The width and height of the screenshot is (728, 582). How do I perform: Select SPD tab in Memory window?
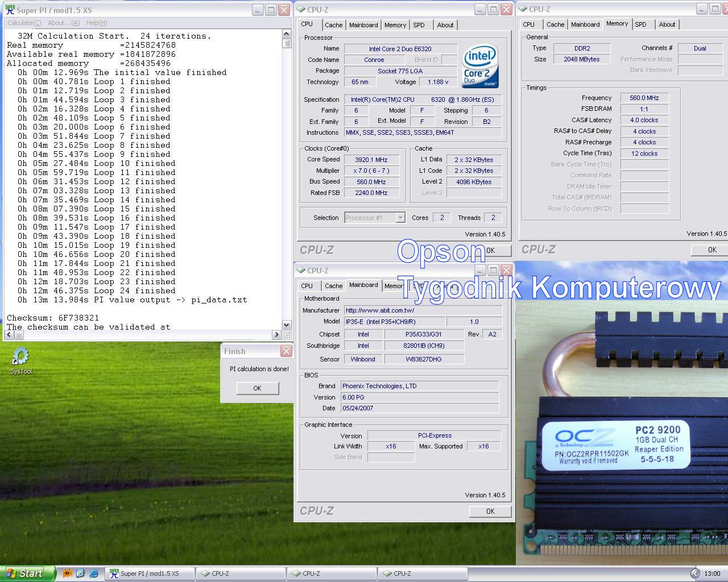(x=641, y=24)
